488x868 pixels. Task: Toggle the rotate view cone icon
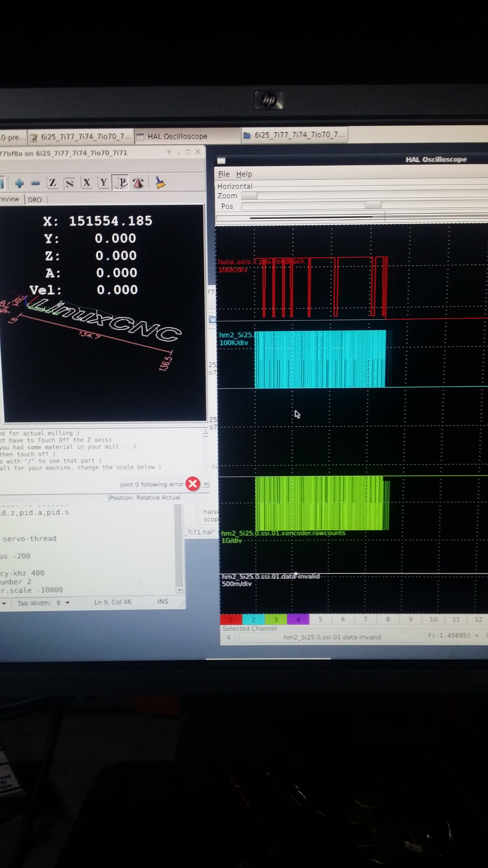pos(138,183)
